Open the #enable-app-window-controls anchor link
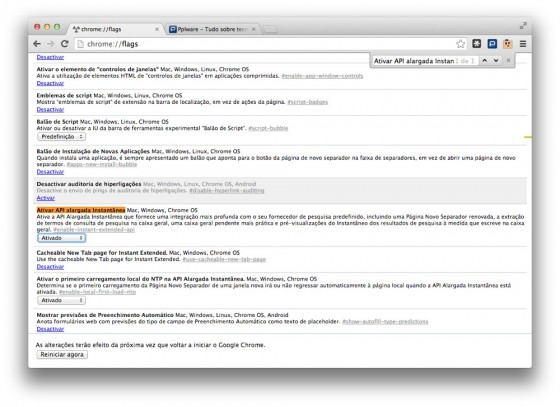Image resolution: width=560 pixels, height=407 pixels. pos(322,76)
